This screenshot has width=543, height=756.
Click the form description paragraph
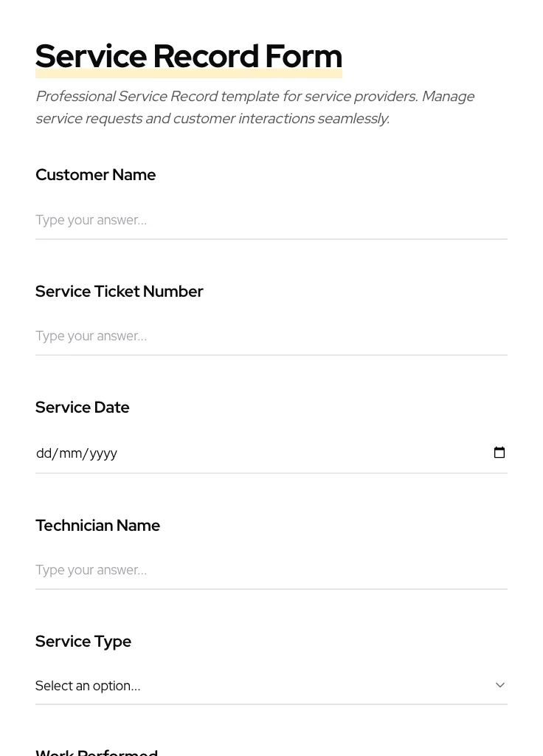coord(255,107)
